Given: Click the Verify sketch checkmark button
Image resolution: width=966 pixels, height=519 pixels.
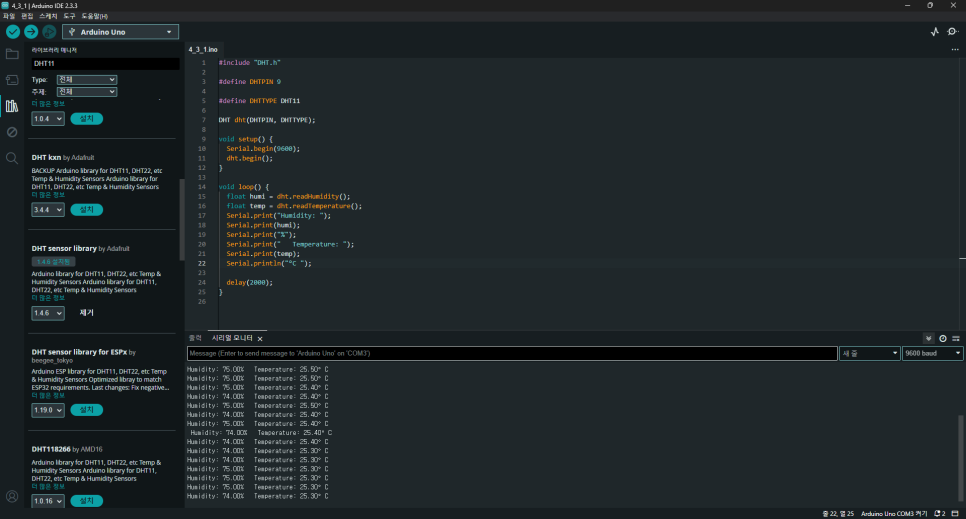Looking at the screenshot, I should click(13, 31).
